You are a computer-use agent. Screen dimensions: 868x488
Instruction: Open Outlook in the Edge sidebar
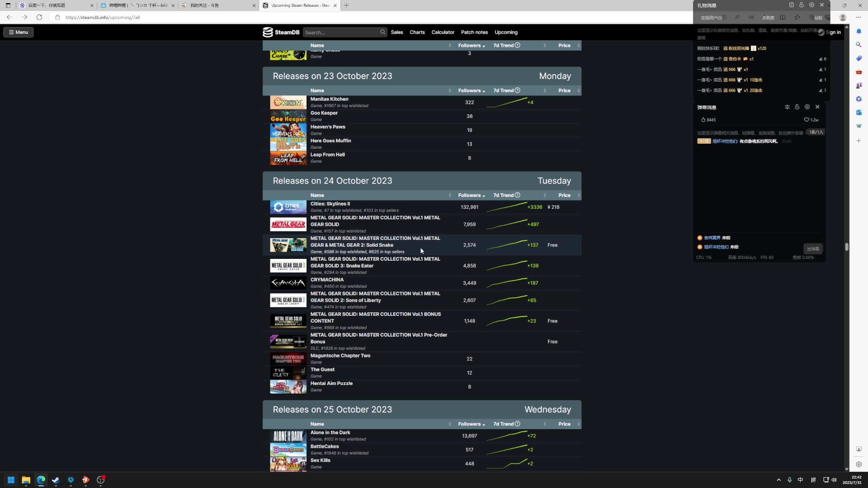click(x=859, y=113)
